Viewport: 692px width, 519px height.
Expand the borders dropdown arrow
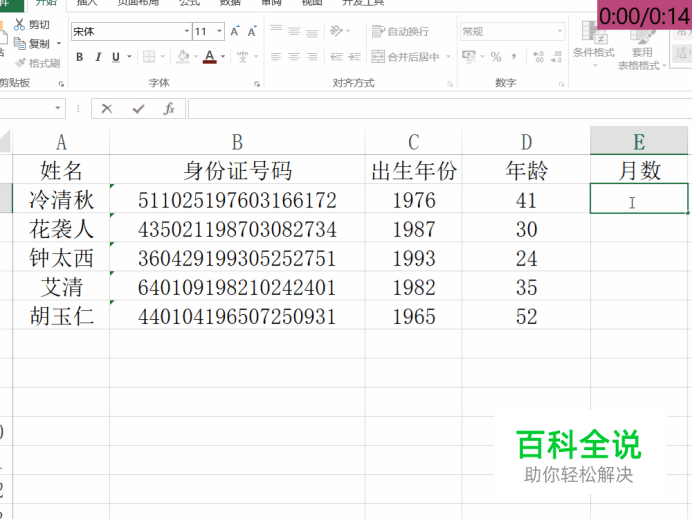[162, 57]
